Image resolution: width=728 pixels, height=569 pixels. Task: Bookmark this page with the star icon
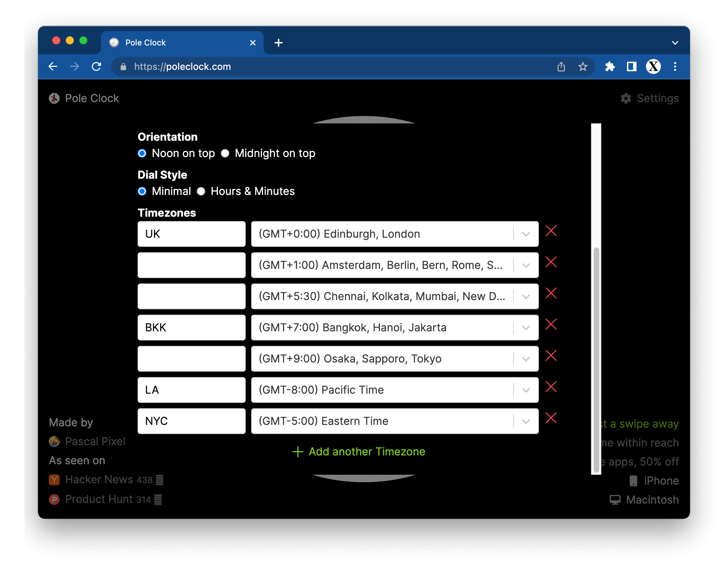pos(583,66)
